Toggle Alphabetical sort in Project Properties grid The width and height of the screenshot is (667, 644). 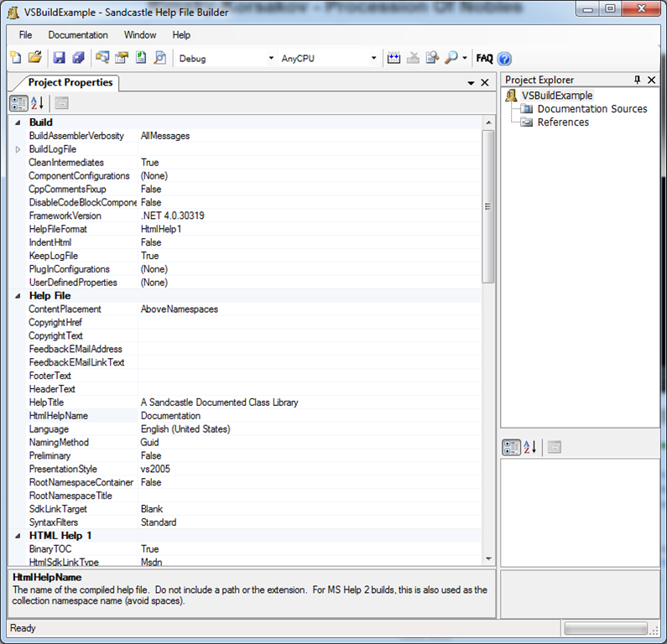[37, 103]
